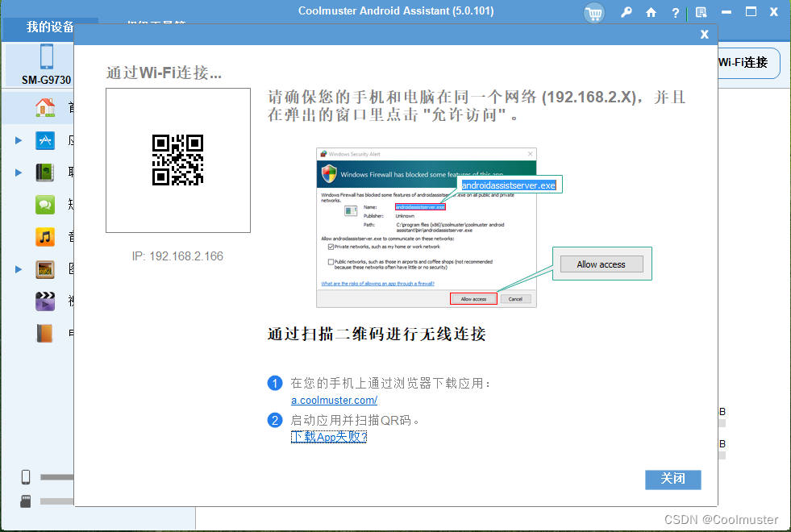This screenshot has width=791, height=532.
Task: Select the Music note icon in sidebar
Action: click(x=44, y=236)
